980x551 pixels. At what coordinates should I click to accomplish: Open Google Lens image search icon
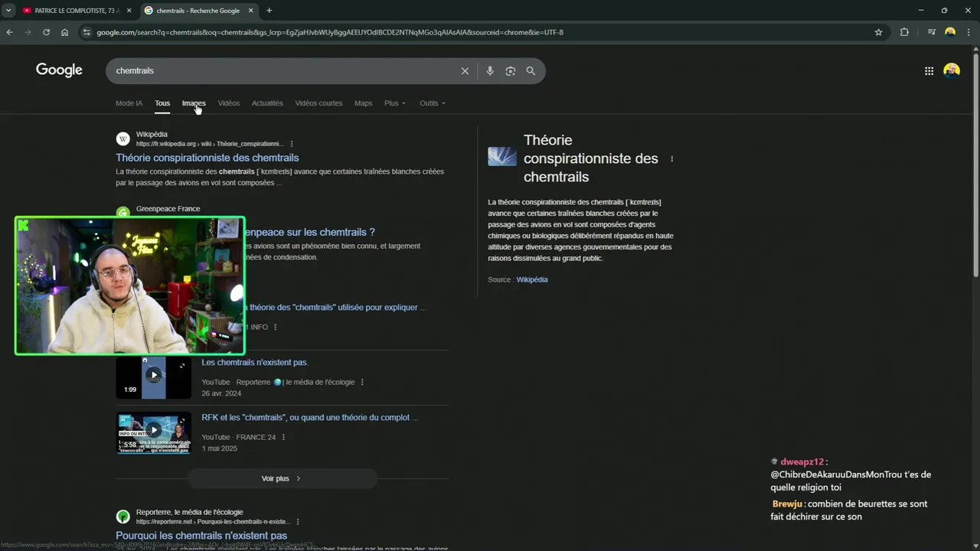[511, 70]
